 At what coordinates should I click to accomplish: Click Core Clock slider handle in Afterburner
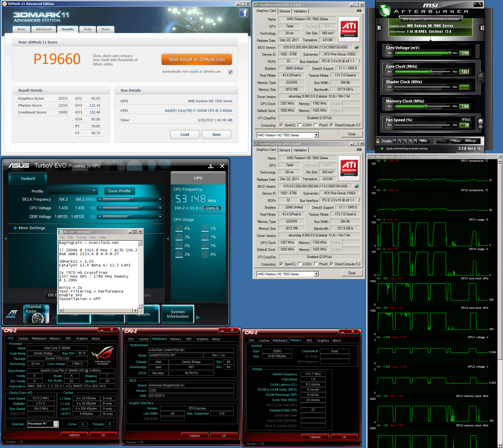point(431,71)
